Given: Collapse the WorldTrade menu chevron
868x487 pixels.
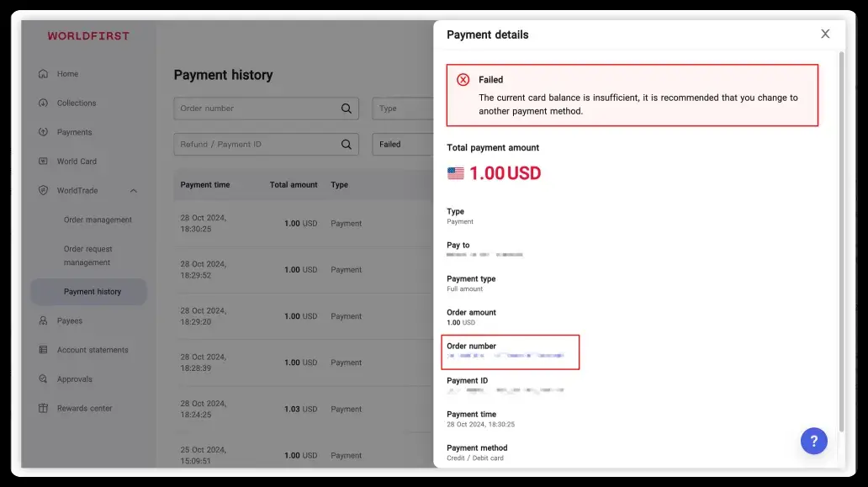Looking at the screenshot, I should coord(134,191).
